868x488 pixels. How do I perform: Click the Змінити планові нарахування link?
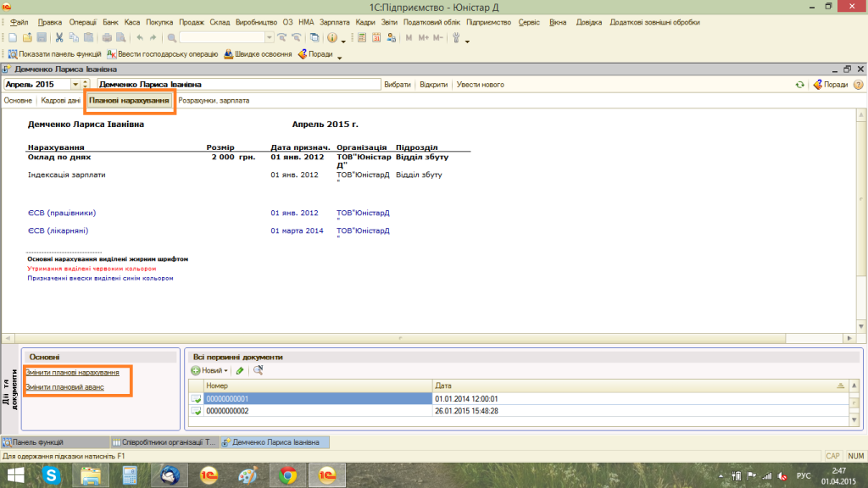(x=73, y=373)
